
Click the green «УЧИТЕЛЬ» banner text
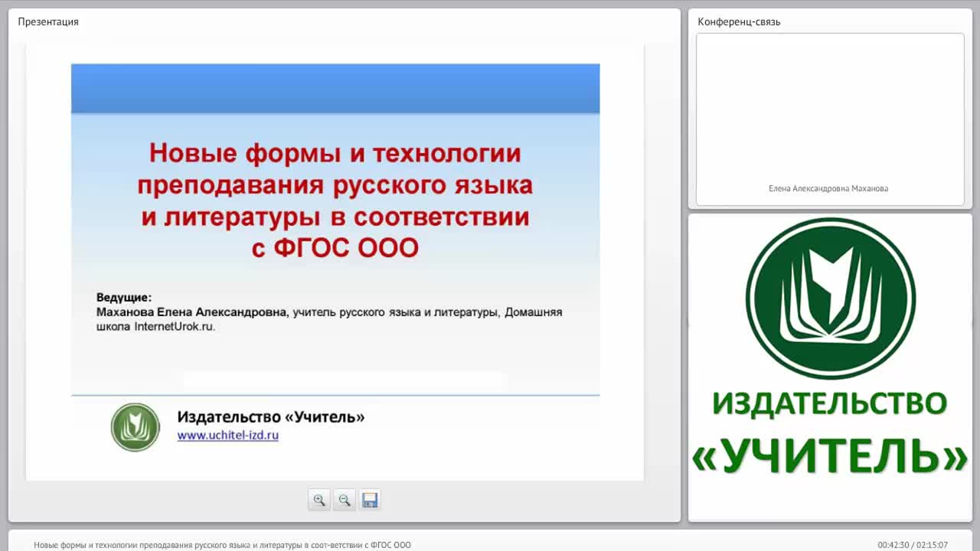830,455
